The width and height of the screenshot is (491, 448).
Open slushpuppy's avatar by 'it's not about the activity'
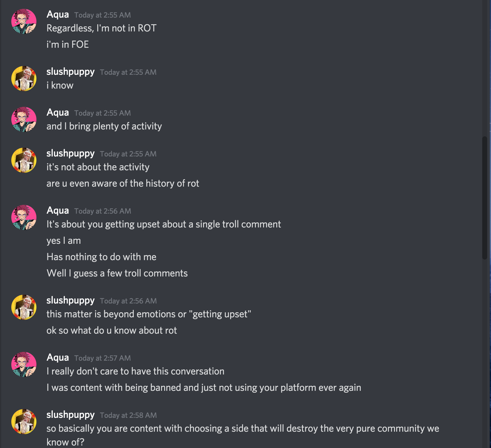(x=24, y=160)
